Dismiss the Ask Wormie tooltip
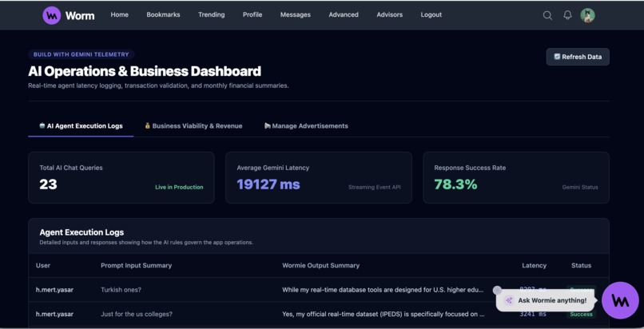 click(497, 291)
